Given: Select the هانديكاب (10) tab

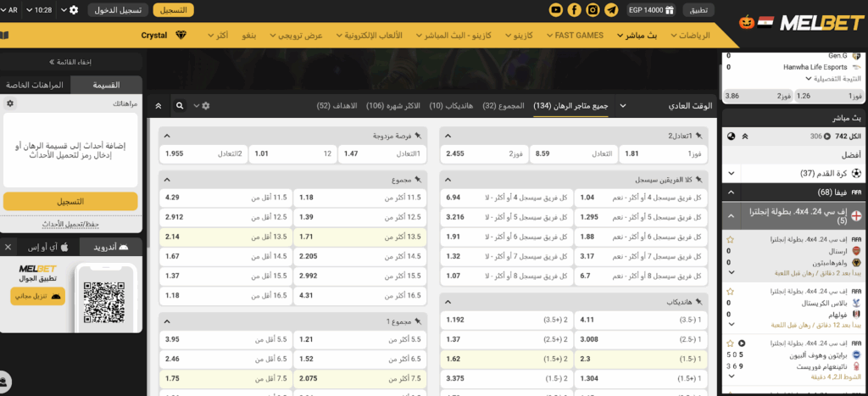Looking at the screenshot, I should point(451,105).
